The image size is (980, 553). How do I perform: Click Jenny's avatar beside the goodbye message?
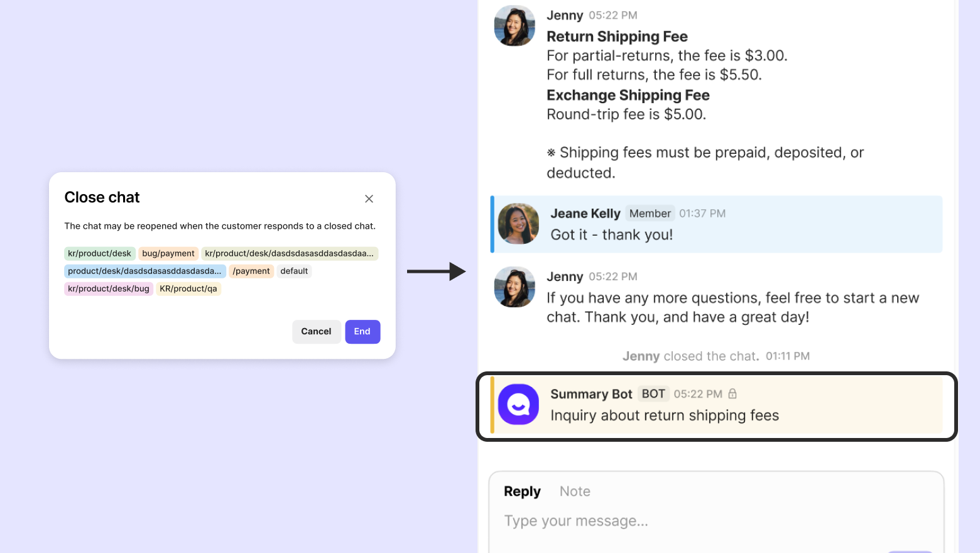514,287
